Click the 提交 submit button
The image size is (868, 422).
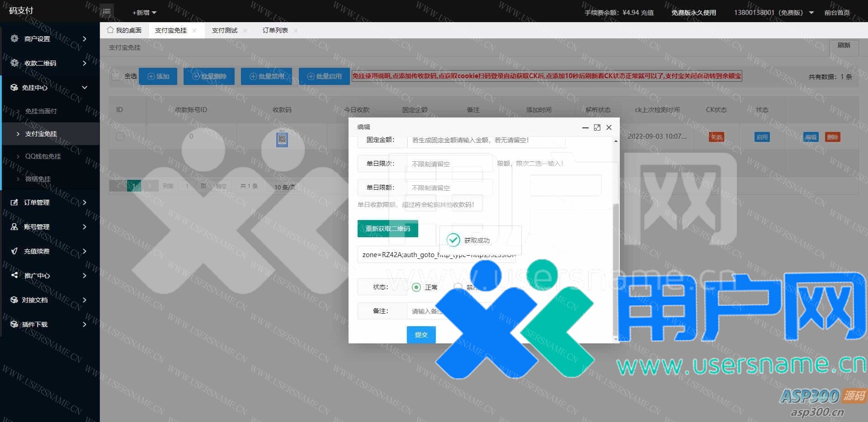(x=421, y=335)
